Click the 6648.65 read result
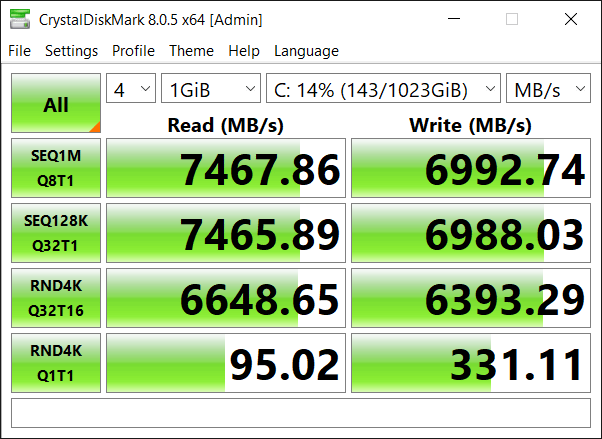 (x=226, y=298)
